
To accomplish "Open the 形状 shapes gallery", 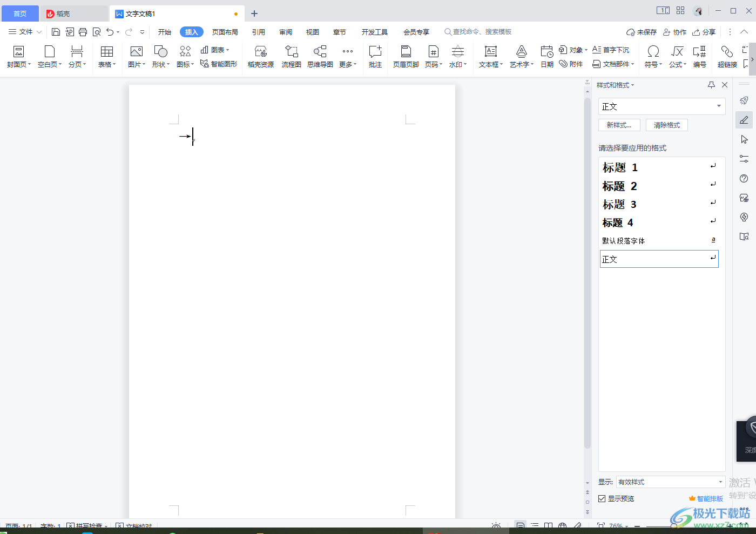I will point(161,57).
